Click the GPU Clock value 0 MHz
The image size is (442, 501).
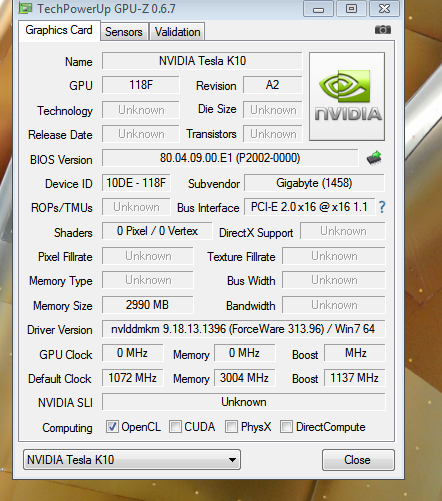pyautogui.click(x=133, y=353)
